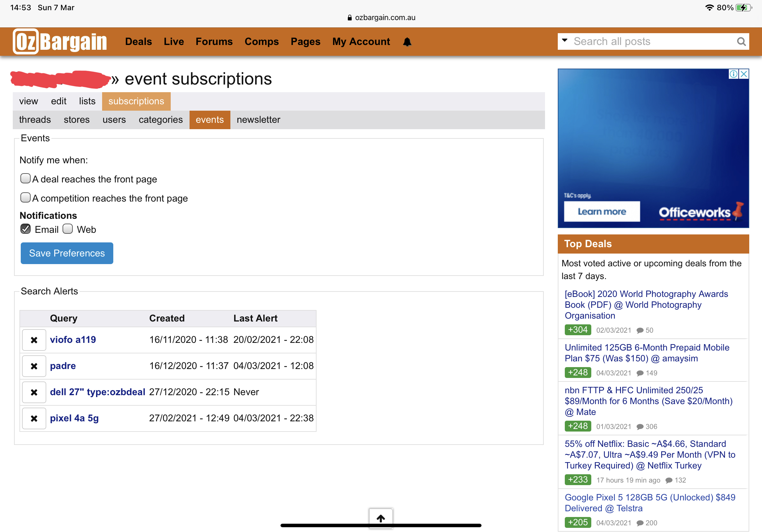Viewport: 762px width, 532px height.
Task: Delete the dell 27" search alert
Action: coord(34,392)
